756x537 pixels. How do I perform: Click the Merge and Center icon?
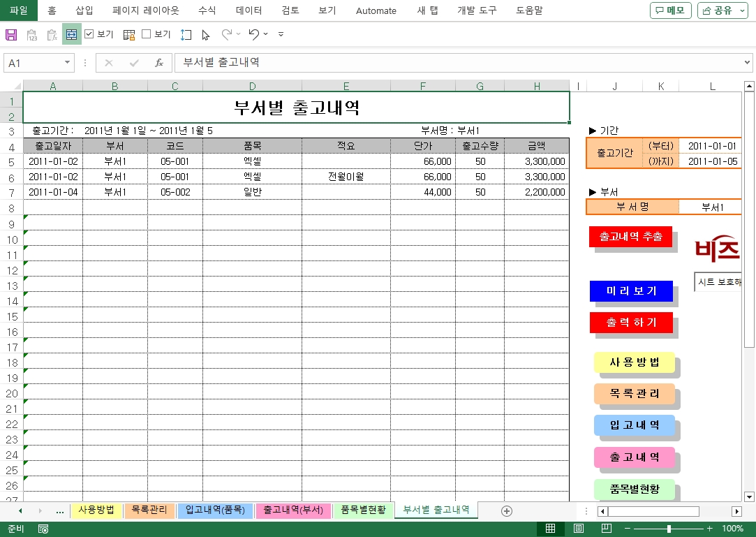point(71,34)
